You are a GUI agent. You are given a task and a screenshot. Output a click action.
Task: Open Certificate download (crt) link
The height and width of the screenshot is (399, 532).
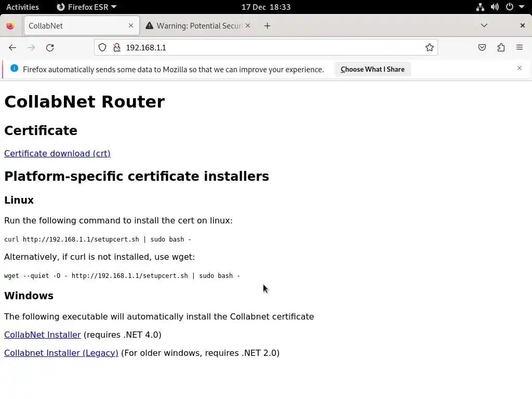point(57,153)
